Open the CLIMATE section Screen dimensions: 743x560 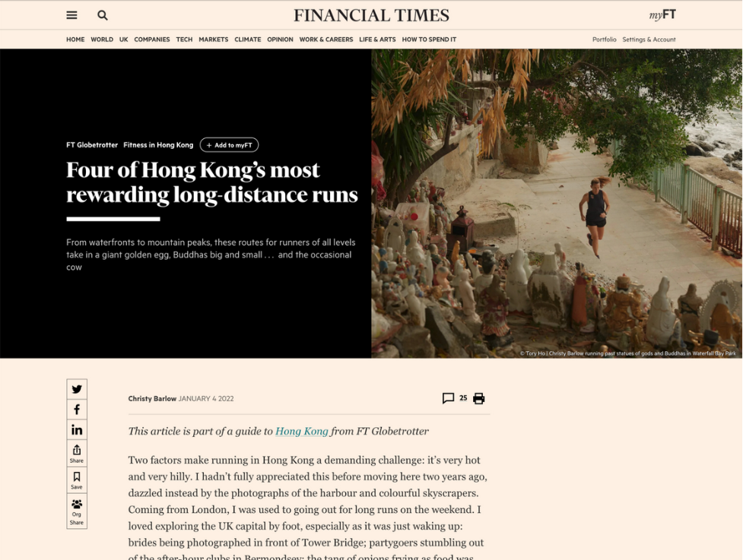(248, 40)
